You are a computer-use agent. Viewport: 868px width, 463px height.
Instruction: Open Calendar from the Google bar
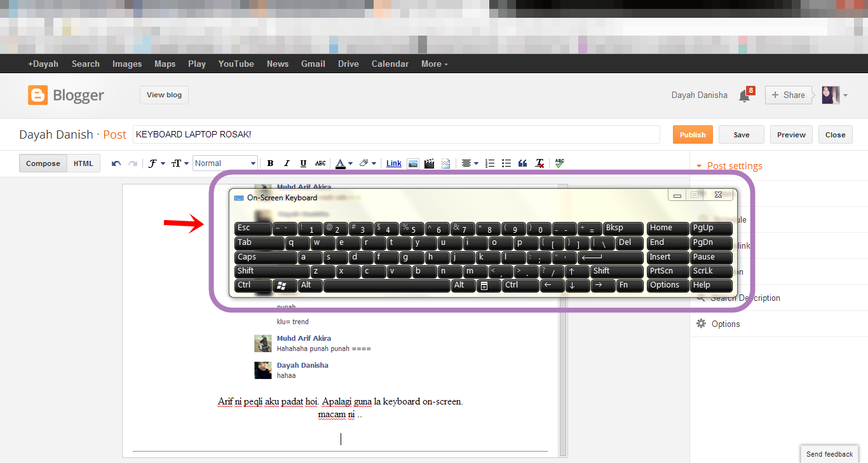[390, 64]
